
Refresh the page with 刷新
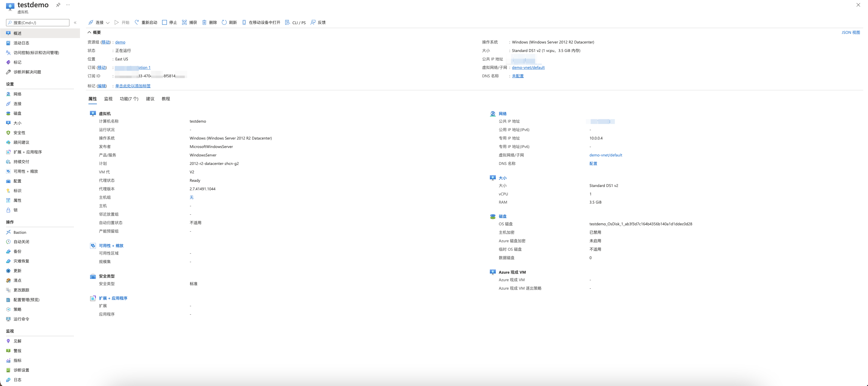[x=229, y=23]
